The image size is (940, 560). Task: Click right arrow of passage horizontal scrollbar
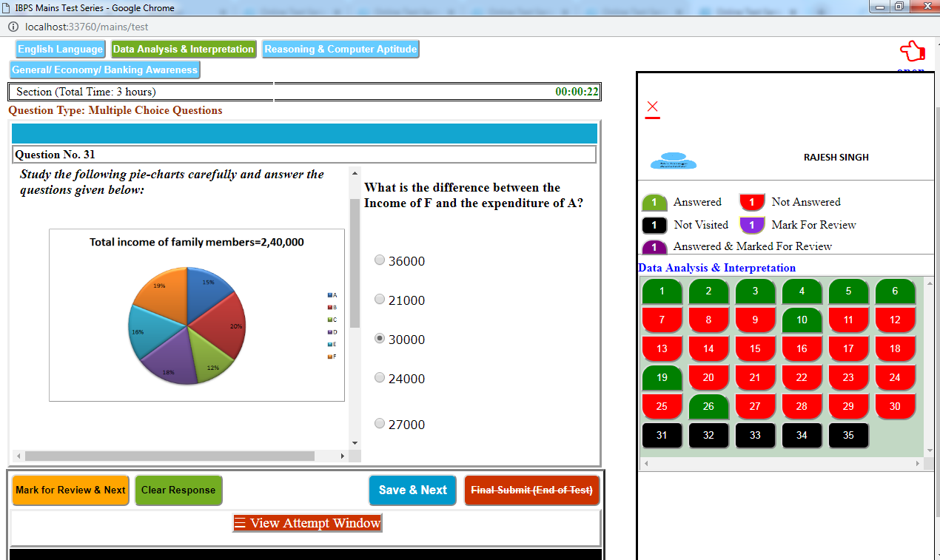(x=343, y=456)
